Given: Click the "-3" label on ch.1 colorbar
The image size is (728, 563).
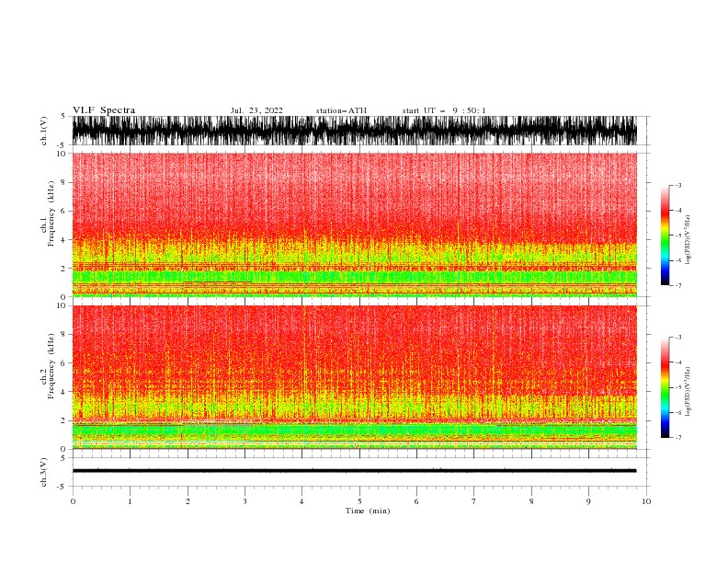Looking at the screenshot, I should (677, 185).
